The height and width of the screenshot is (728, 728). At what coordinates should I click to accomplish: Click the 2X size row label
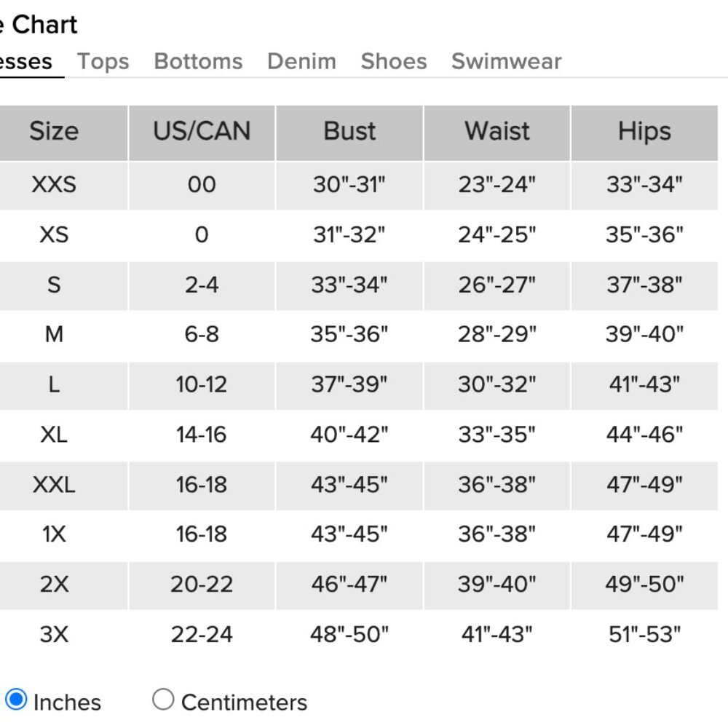click(x=54, y=585)
